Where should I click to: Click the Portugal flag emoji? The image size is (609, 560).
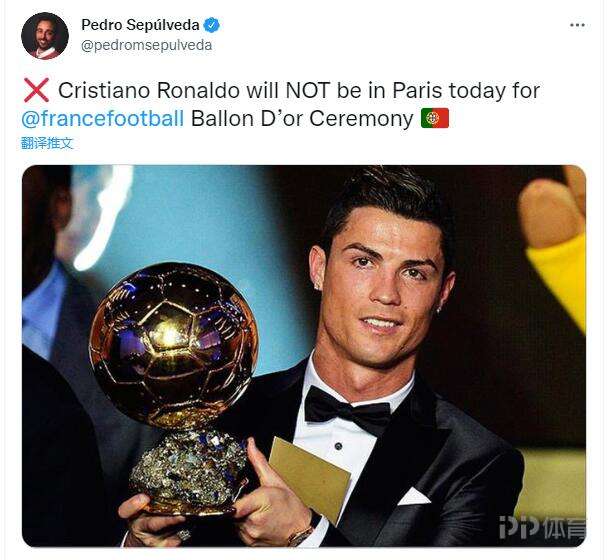click(435, 118)
